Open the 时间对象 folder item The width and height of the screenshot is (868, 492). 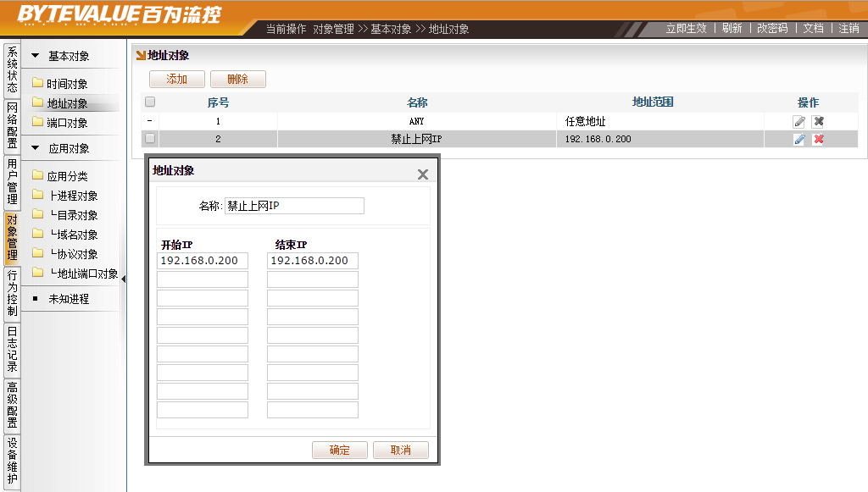click(x=67, y=84)
